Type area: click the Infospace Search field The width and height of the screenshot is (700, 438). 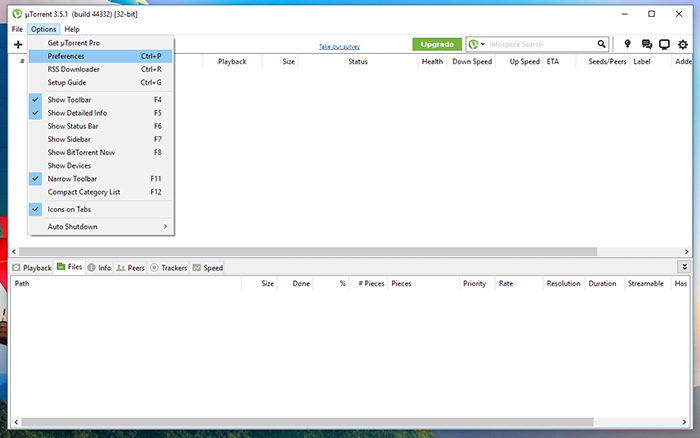542,44
